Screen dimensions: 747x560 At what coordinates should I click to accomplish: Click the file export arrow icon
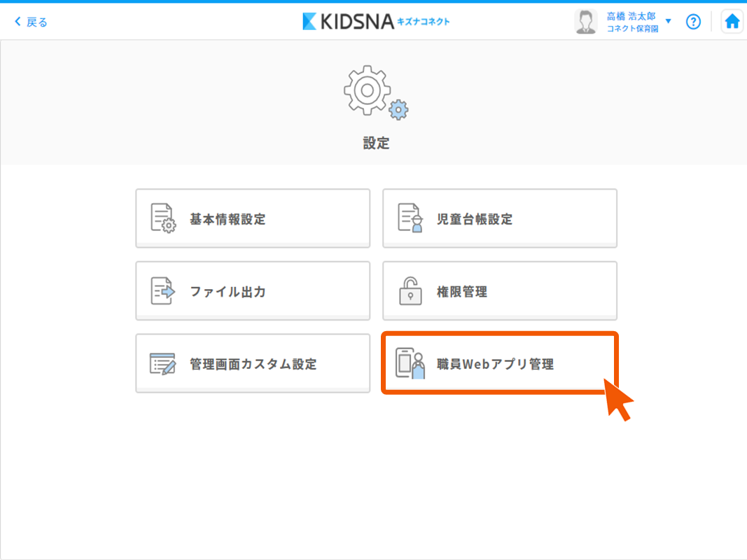(x=163, y=291)
